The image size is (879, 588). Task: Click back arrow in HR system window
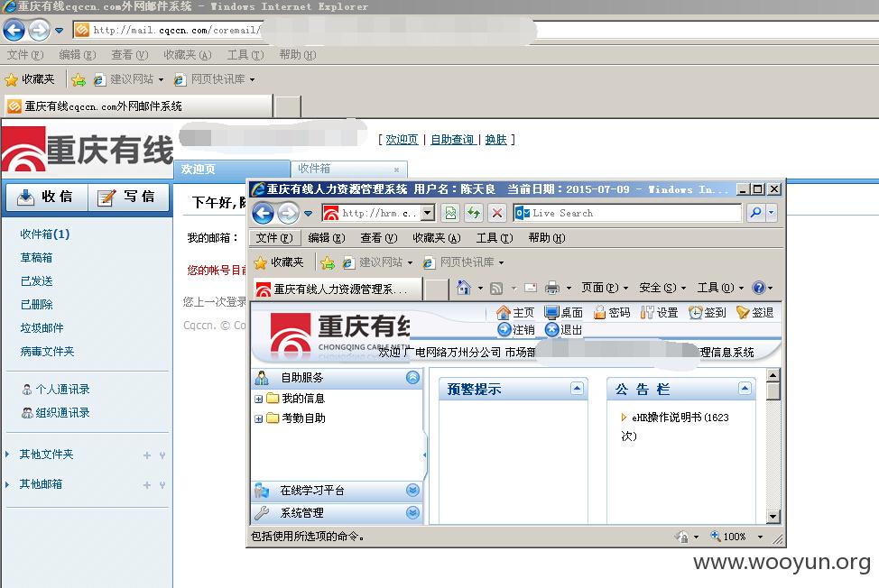click(x=263, y=213)
